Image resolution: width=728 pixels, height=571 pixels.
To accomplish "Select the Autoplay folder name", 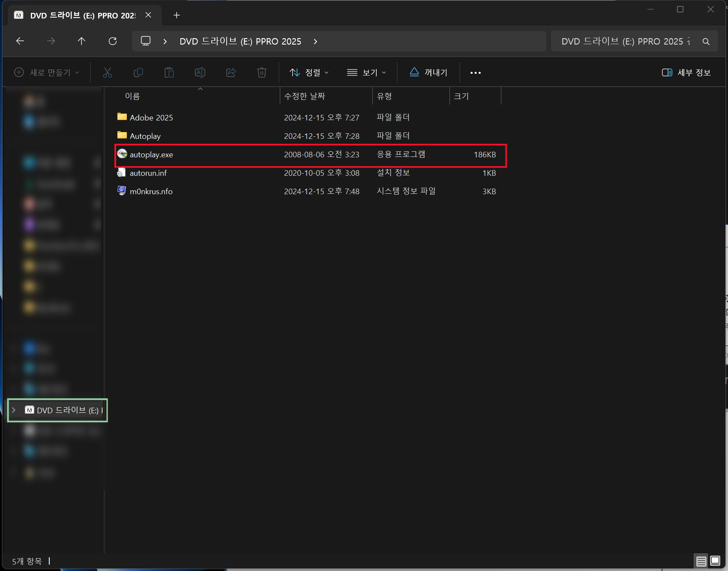I will click(145, 136).
